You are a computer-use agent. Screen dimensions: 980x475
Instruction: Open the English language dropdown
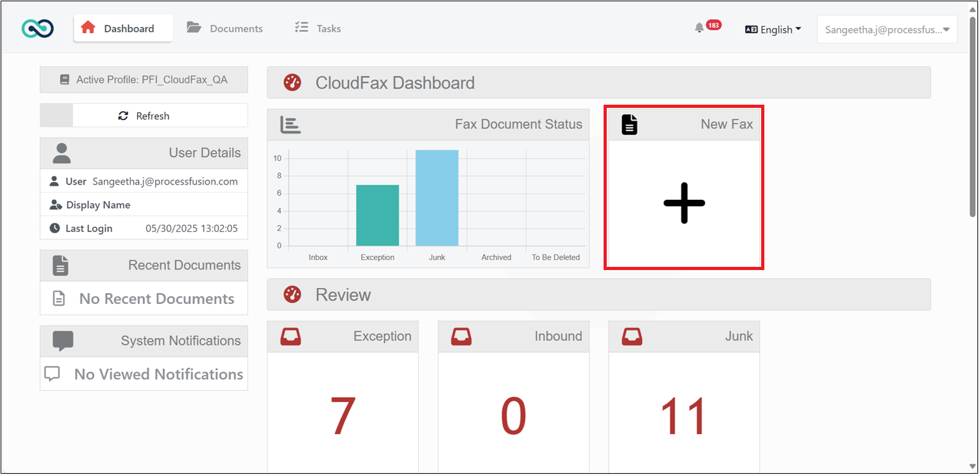coord(773,29)
